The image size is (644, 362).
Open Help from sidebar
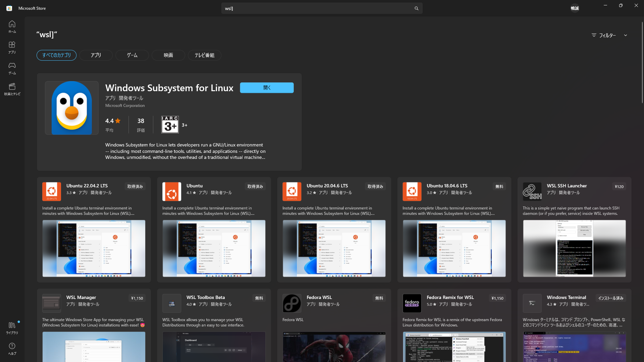tap(12, 349)
